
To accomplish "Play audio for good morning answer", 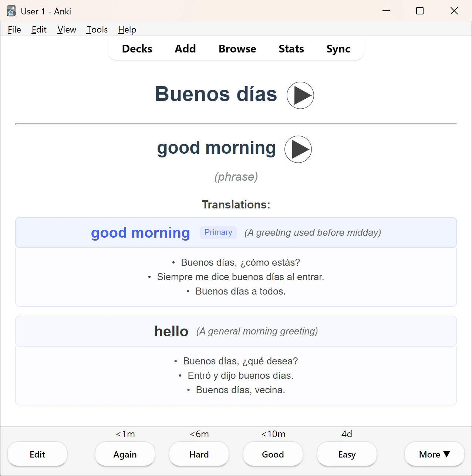I will pos(298,149).
